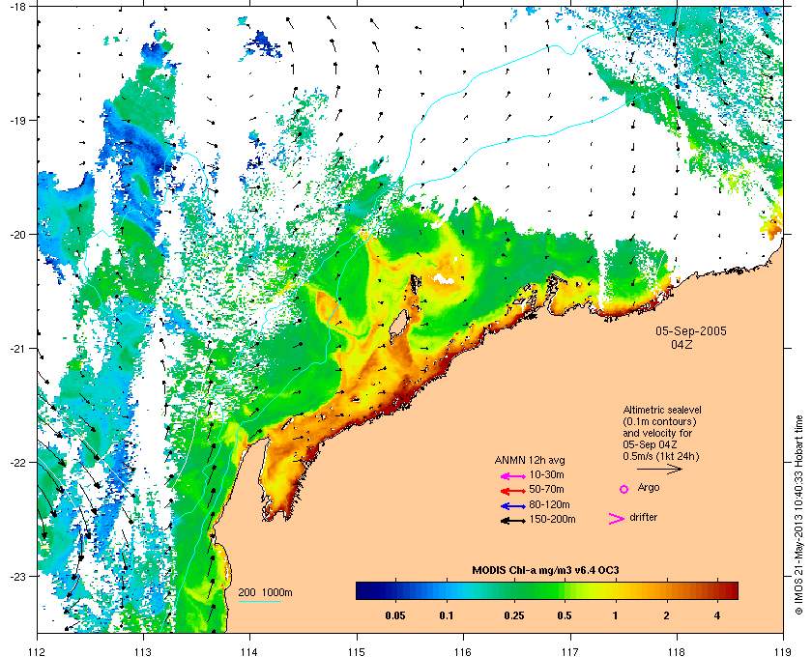
Task: Click the Altimetric sealevel legend text
Action: click(662, 434)
